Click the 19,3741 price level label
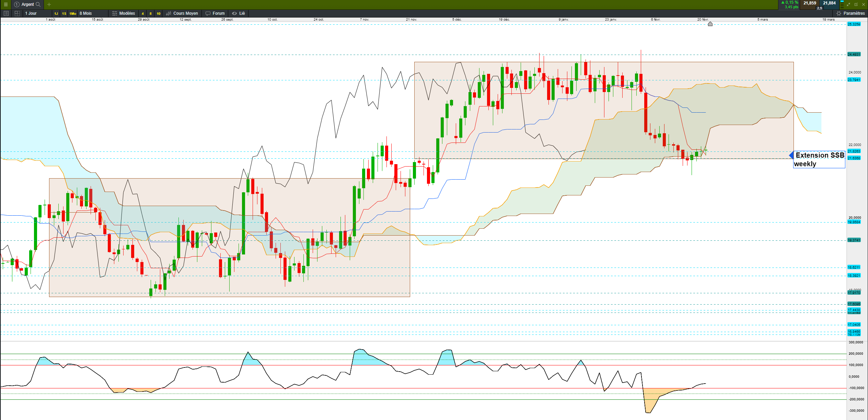The image size is (868, 420). point(854,240)
